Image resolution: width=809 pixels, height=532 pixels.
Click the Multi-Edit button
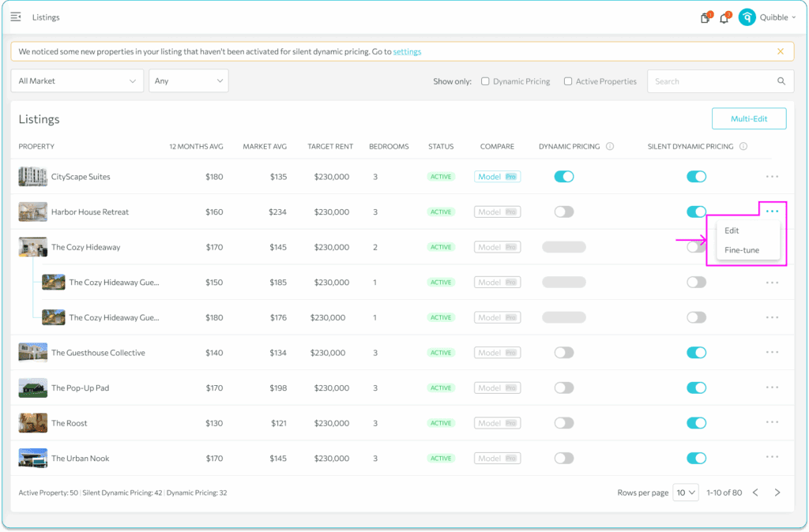(x=749, y=118)
